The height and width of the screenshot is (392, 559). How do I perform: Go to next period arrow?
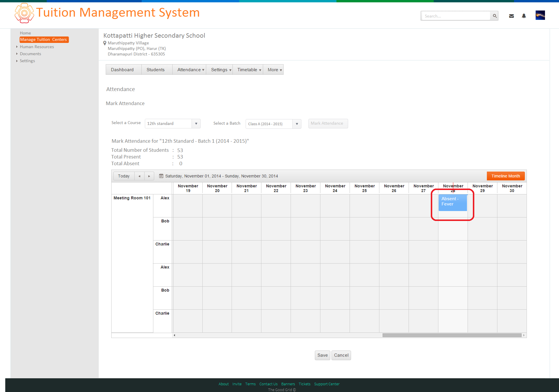point(149,176)
